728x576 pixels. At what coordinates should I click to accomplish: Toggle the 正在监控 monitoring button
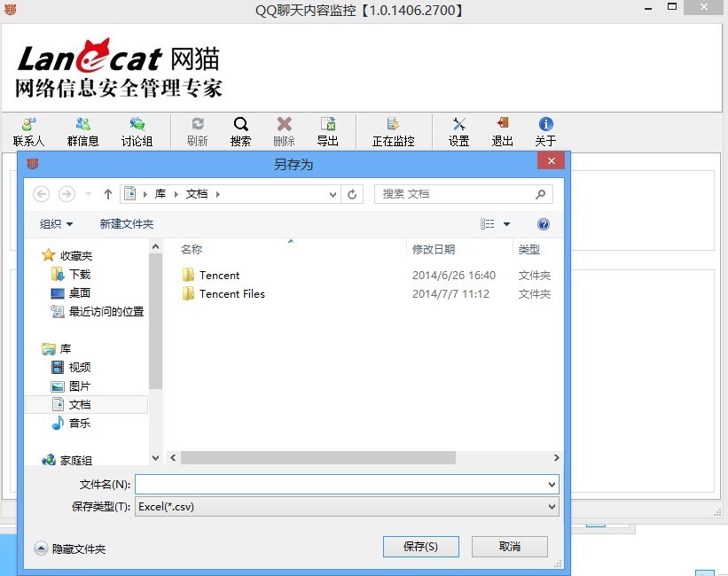(393, 132)
